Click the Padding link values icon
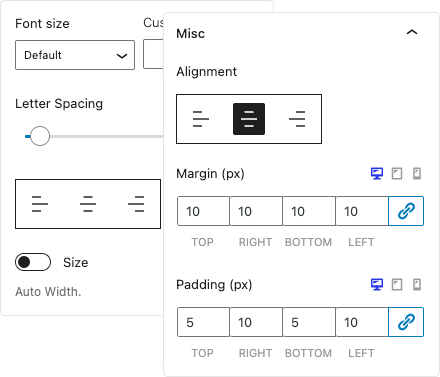This screenshot has width=440, height=377. coord(406,322)
